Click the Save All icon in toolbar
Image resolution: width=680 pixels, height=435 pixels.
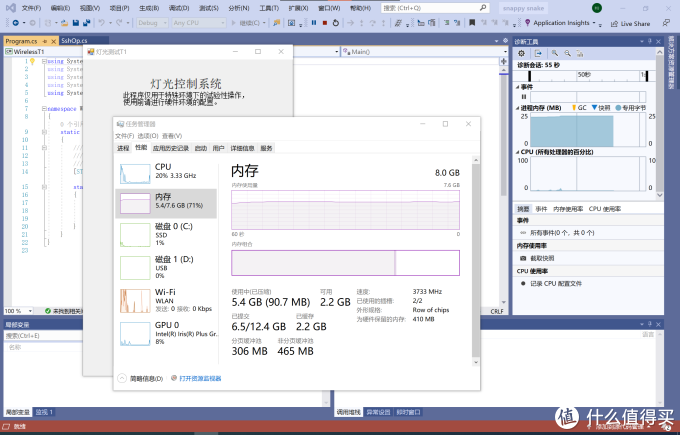86,23
